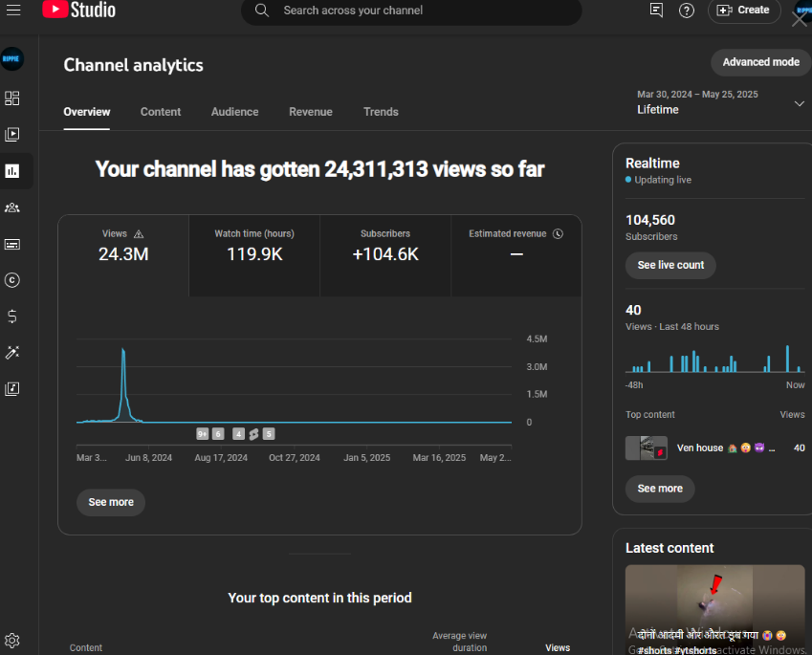Click the Estimated revenue clock icon
Image resolution: width=812 pixels, height=655 pixels.
(558, 233)
